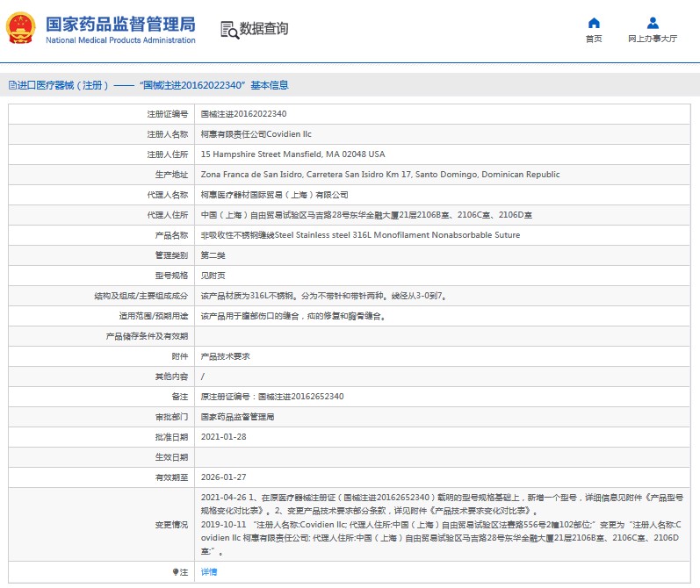Click the 国家药品监督管理局 site title

coord(120,23)
